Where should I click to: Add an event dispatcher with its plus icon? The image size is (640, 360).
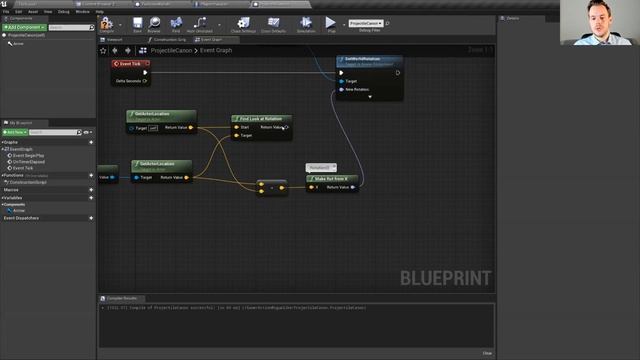click(x=91, y=218)
